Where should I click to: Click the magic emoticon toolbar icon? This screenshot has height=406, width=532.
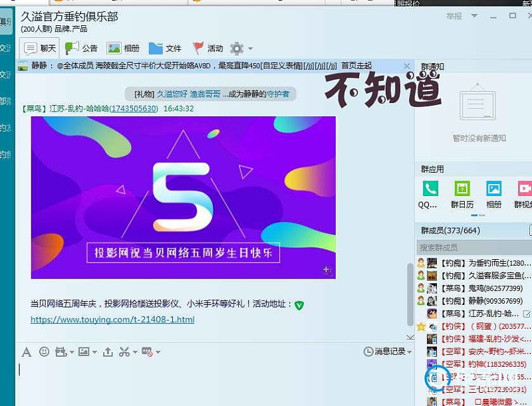pos(61,352)
